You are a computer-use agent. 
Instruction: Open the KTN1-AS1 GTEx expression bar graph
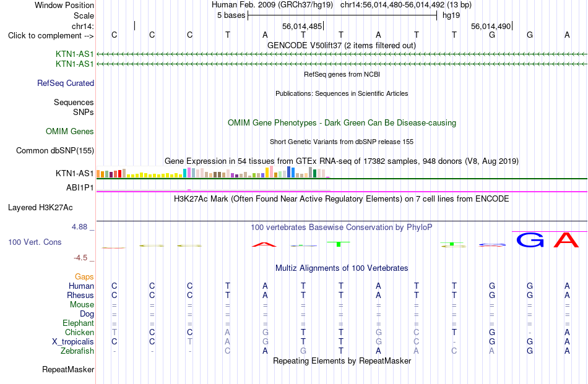[x=213, y=173]
